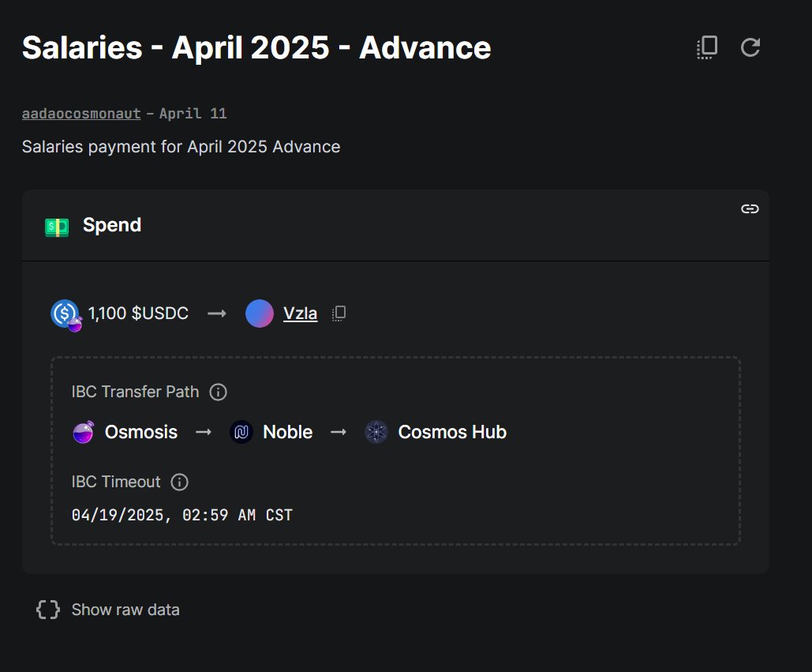Click the 1,100 $USDC amount text
Image resolution: width=812 pixels, height=672 pixels.
[x=138, y=313]
